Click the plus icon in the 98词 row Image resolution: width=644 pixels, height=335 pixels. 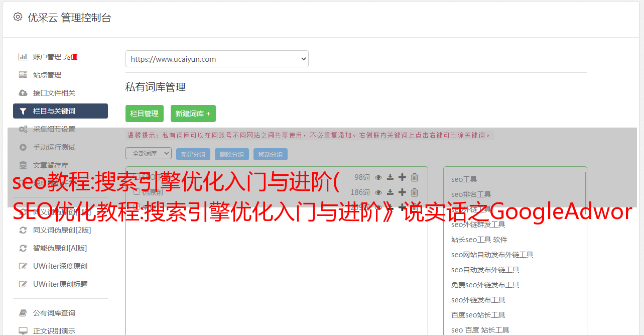(x=402, y=177)
